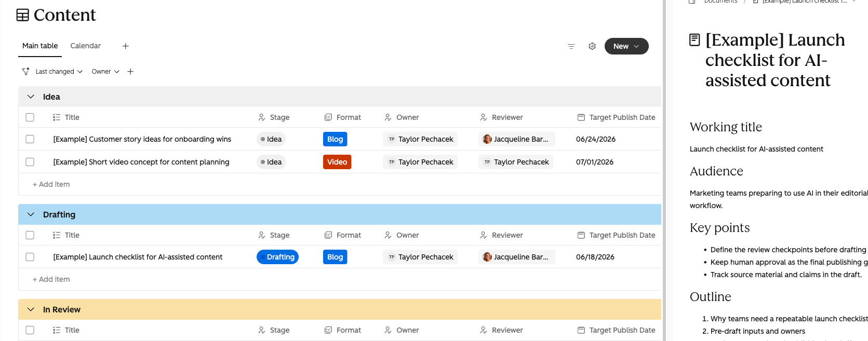
Task: Click the Blog tag in Customer story row
Action: [335, 139]
